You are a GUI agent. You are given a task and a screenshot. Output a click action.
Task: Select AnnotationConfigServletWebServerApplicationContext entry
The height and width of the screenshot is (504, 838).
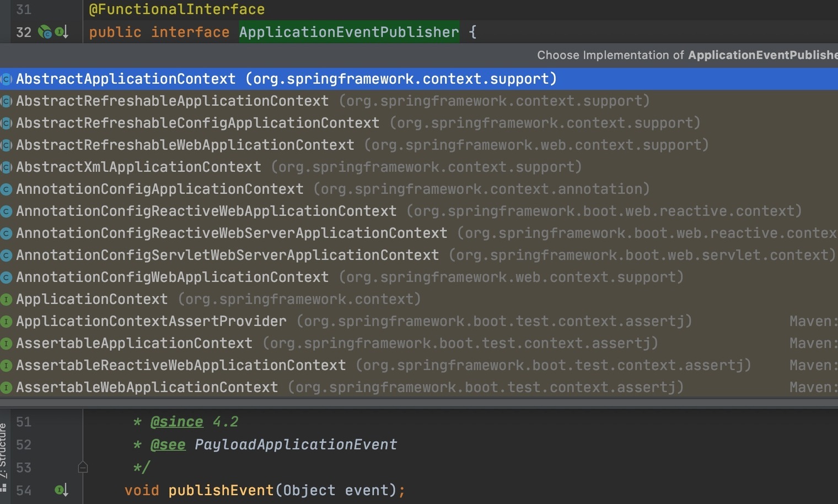click(x=419, y=255)
